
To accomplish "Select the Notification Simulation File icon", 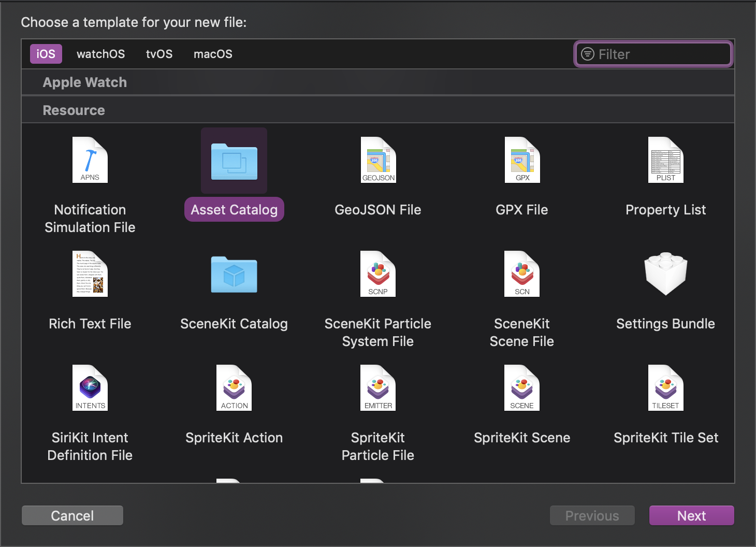I will click(90, 160).
